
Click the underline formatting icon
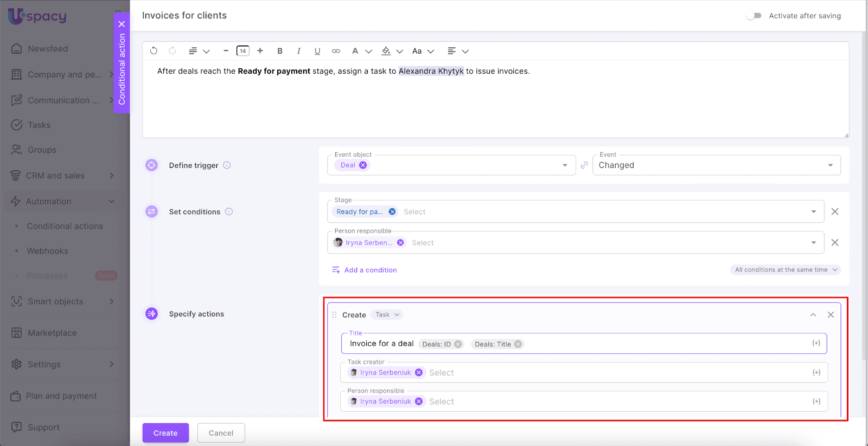click(317, 51)
